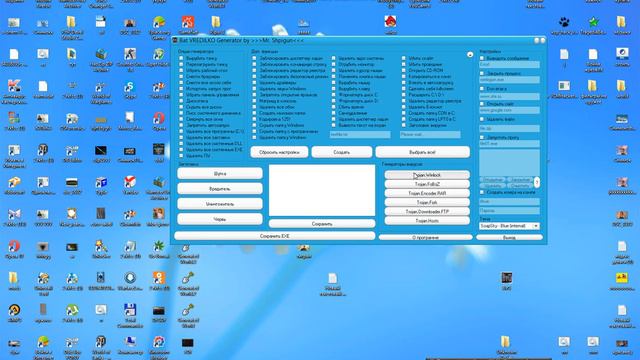640x360 pixels.
Task: Open the Yandex browser desktop icon
Action: coord(130,182)
